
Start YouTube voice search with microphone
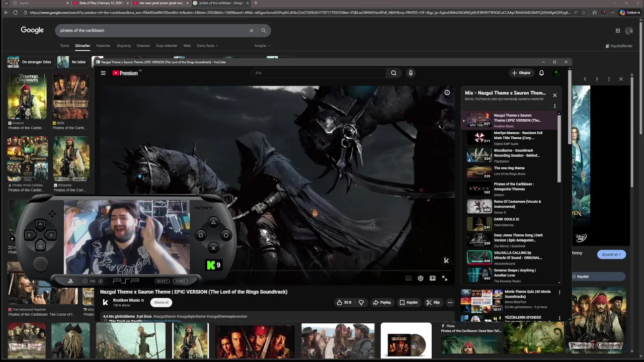pyautogui.click(x=411, y=73)
